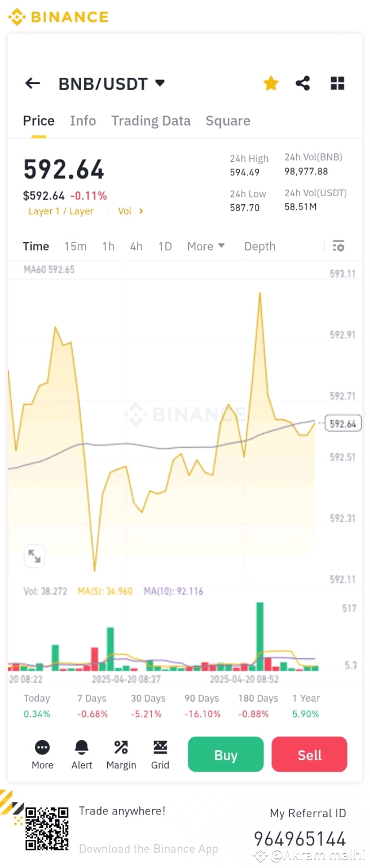370x868 pixels.
Task: Open Margin trading icon
Action: coord(121,747)
